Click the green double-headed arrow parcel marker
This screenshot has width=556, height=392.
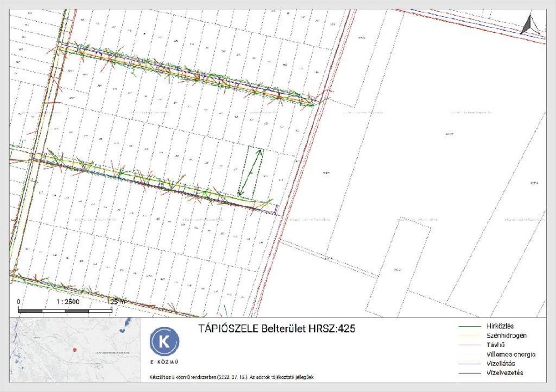250,171
